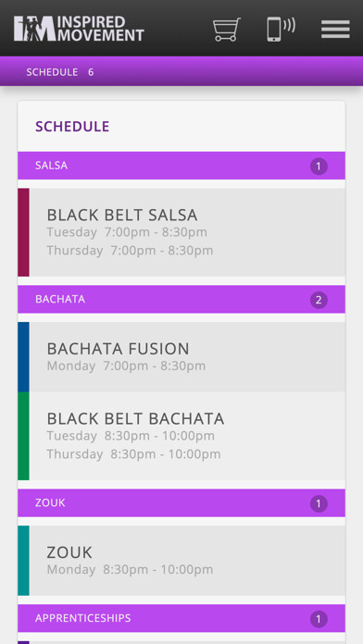Screen dimensions: 363x644
Task: Click the Zouk count badge
Action: (319, 504)
